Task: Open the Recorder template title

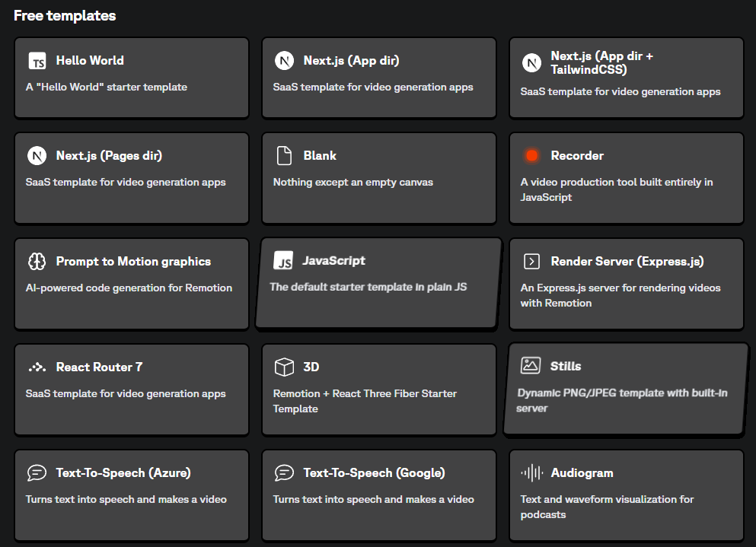Action: (x=577, y=156)
